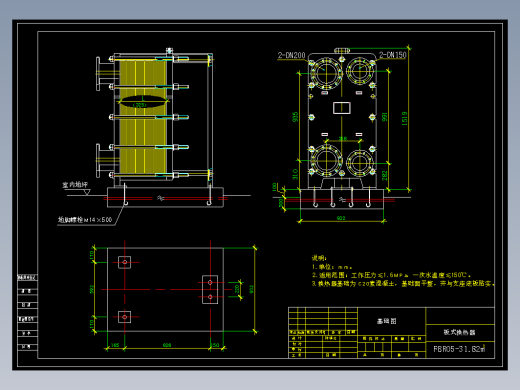Select the 2-DN200 pipe label
Screen dimensions: 520x390
(x=291, y=55)
